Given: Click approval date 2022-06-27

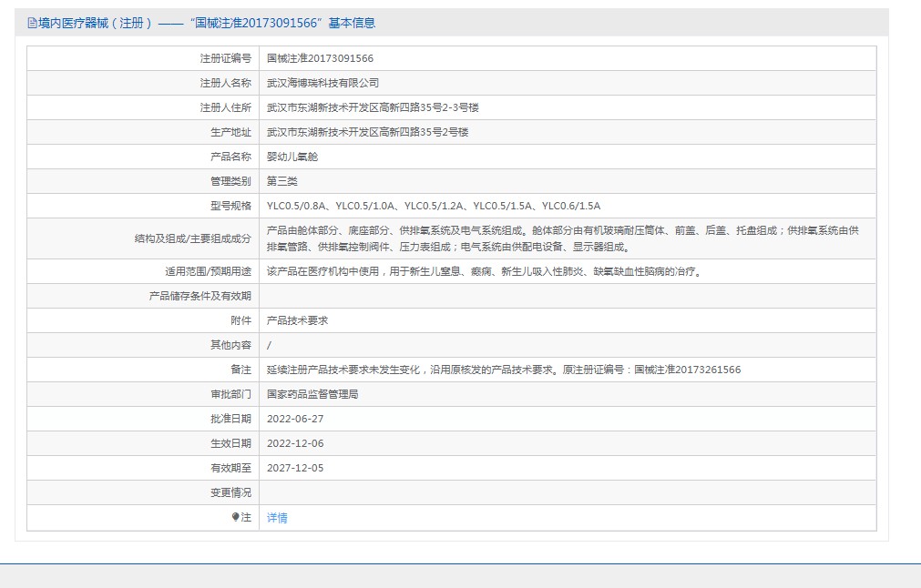Looking at the screenshot, I should tap(295, 419).
